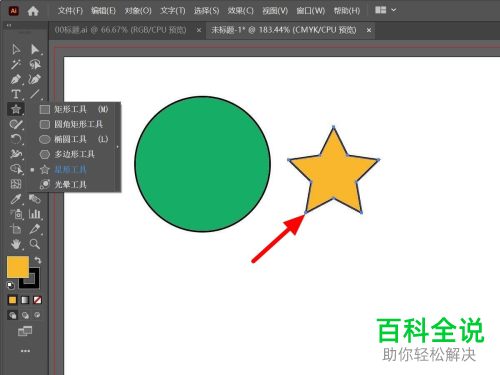The width and height of the screenshot is (500, 375).
Task: Select the Zoom magnifier tool
Action: tap(35, 244)
